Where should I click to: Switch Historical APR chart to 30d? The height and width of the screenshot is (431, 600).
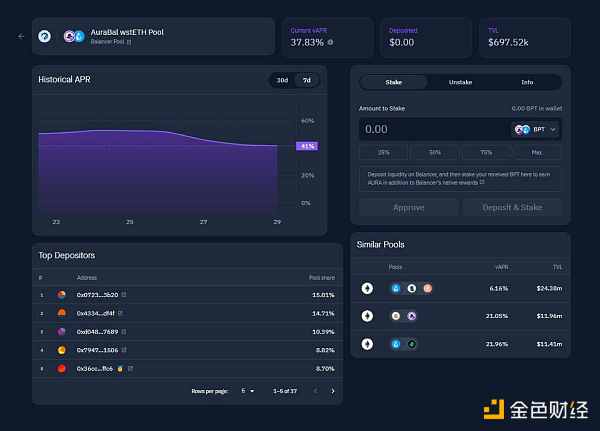(x=282, y=80)
